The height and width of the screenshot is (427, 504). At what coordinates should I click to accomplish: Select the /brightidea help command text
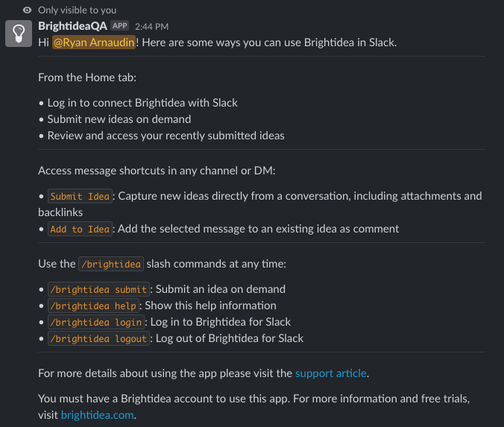(x=93, y=306)
